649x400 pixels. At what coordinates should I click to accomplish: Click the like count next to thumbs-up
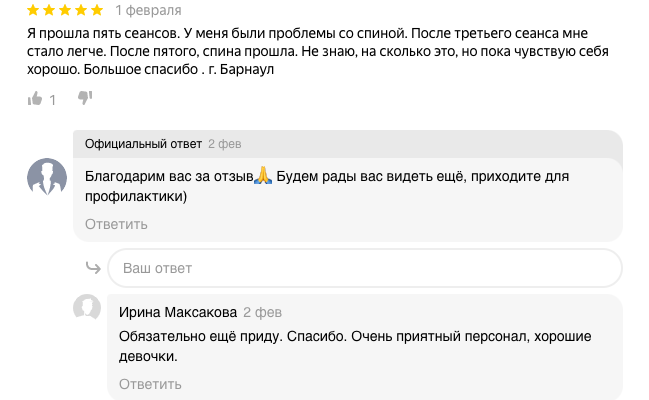53,99
